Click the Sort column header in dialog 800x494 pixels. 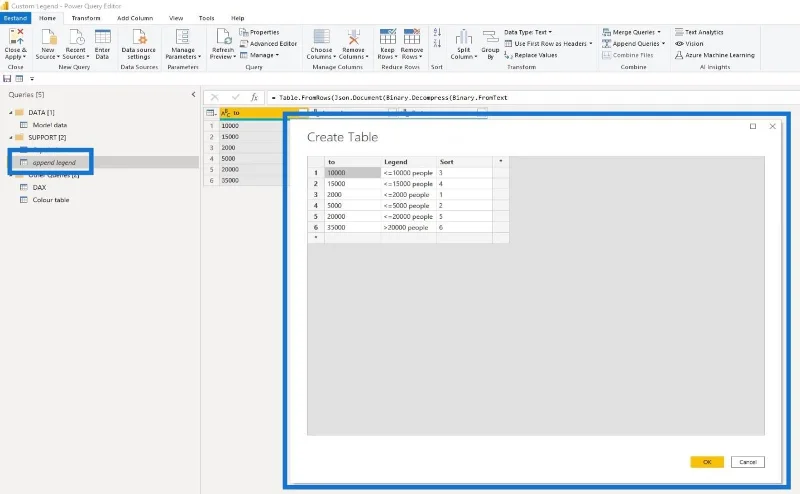point(464,162)
